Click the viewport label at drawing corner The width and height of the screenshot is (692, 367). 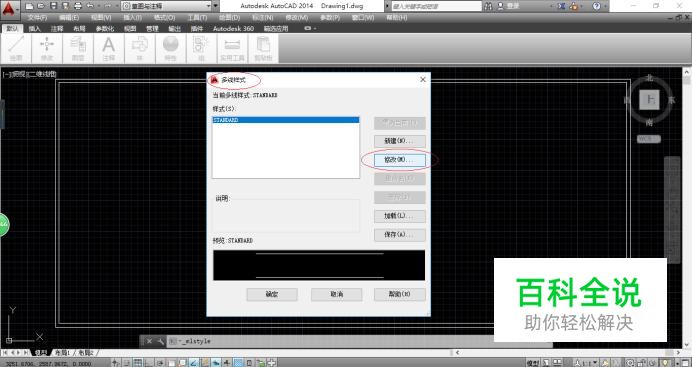(x=29, y=74)
